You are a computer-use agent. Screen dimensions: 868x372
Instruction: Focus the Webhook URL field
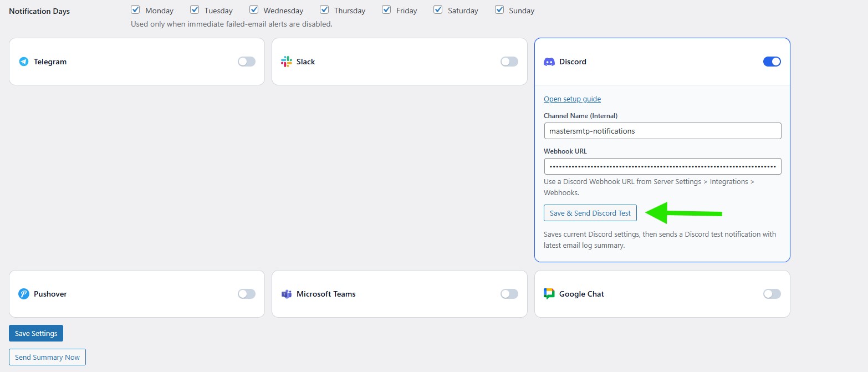(x=663, y=166)
